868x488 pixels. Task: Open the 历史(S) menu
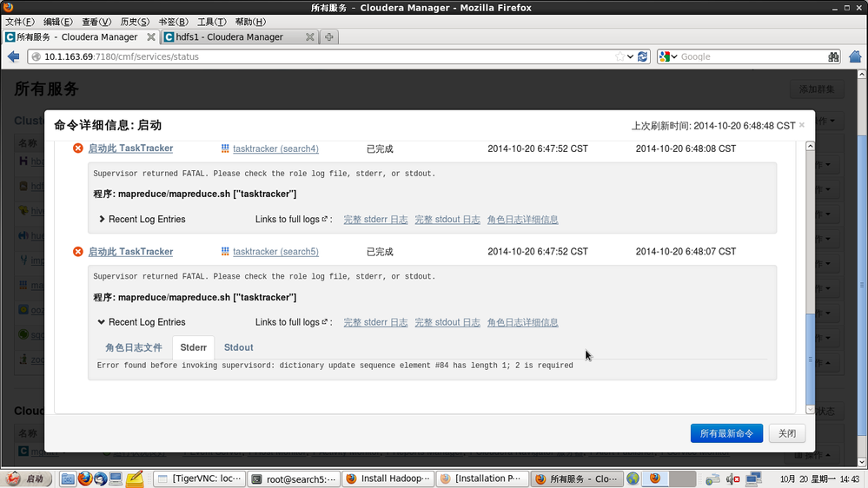point(135,22)
